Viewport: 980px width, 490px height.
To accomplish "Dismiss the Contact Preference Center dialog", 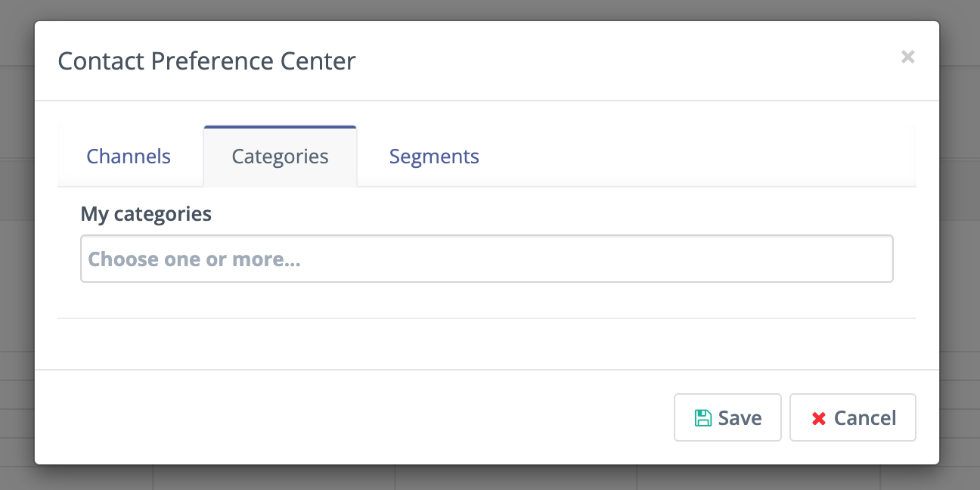I will coord(907,57).
